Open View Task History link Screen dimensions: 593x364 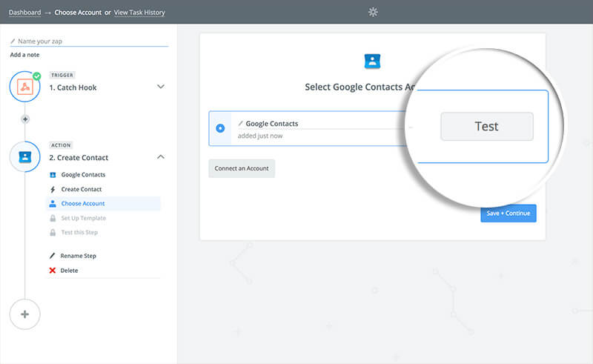tap(139, 13)
